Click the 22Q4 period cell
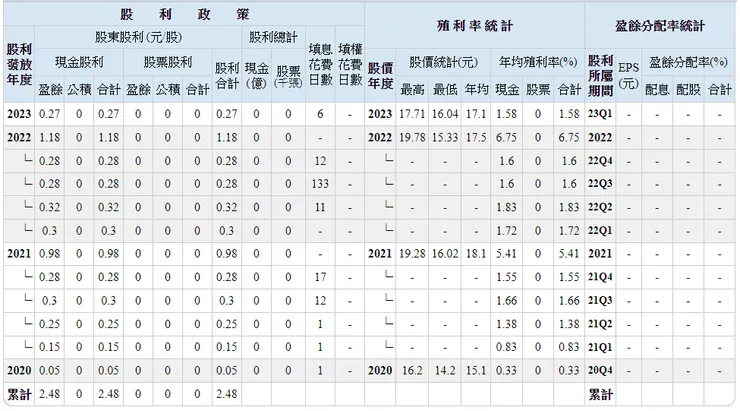Image resolution: width=740 pixels, height=411 pixels. (600, 161)
